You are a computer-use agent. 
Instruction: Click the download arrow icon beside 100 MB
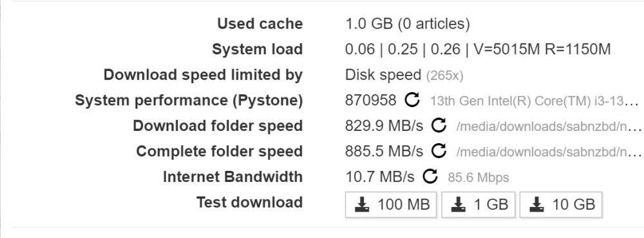362,204
